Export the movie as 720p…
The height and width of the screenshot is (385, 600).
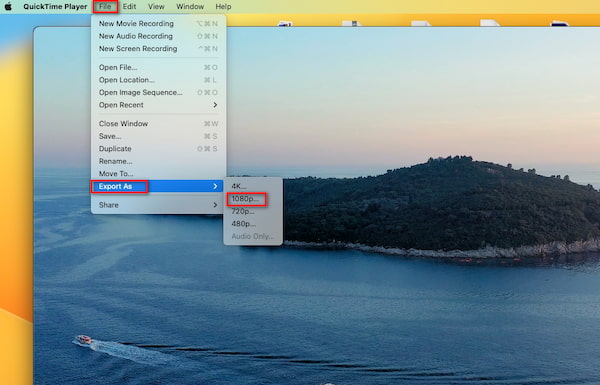click(253, 211)
